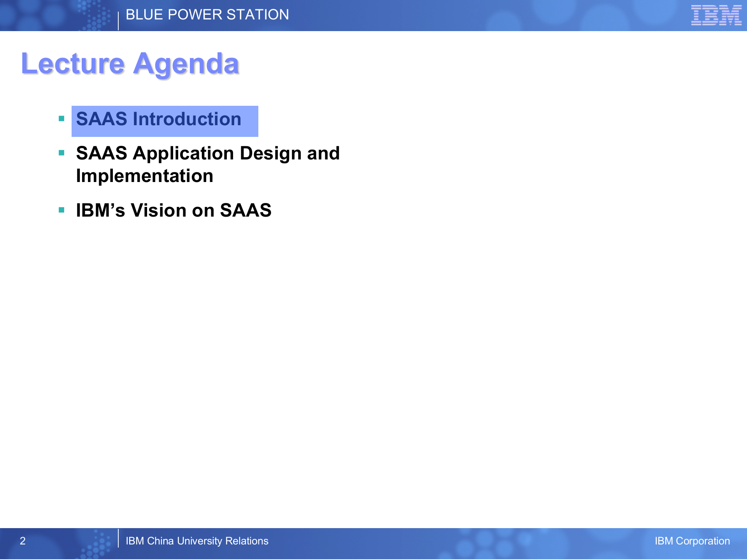Click the IBM logo in header
The height and width of the screenshot is (560, 747).
716,16
